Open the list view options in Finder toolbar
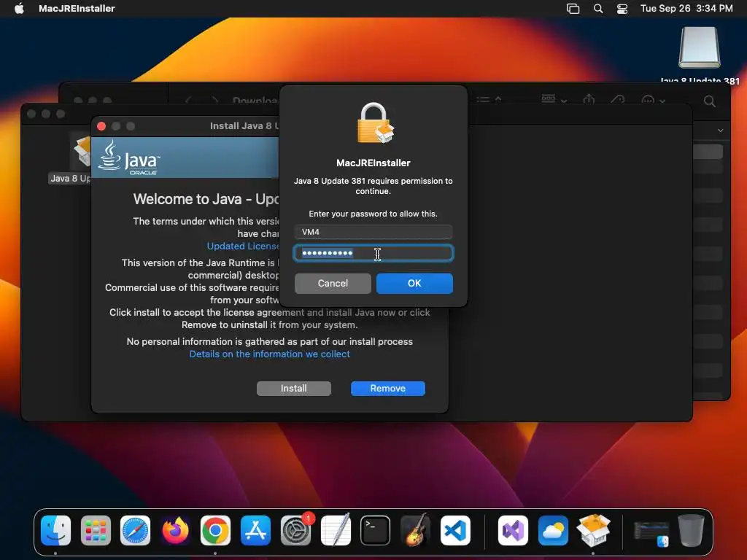Viewport: 747px width, 560px height. click(x=489, y=99)
